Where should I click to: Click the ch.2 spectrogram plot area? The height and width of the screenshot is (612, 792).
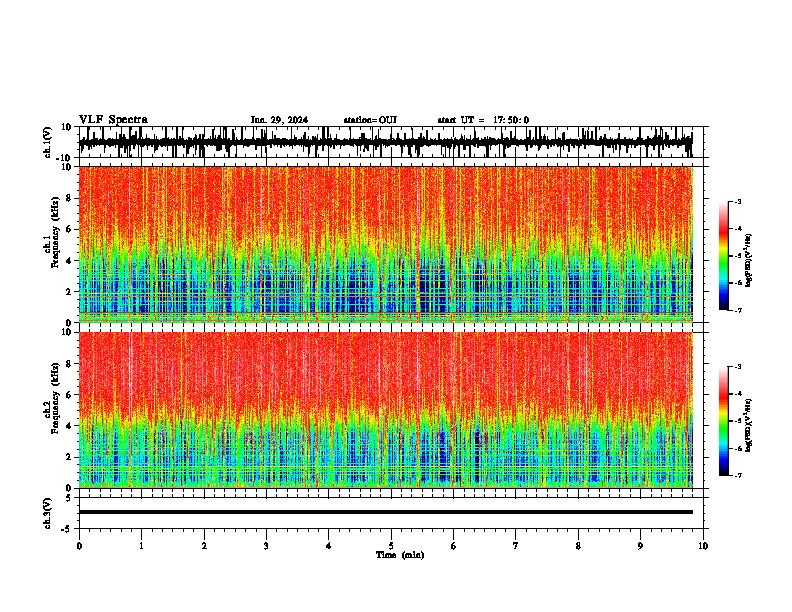(x=386, y=410)
